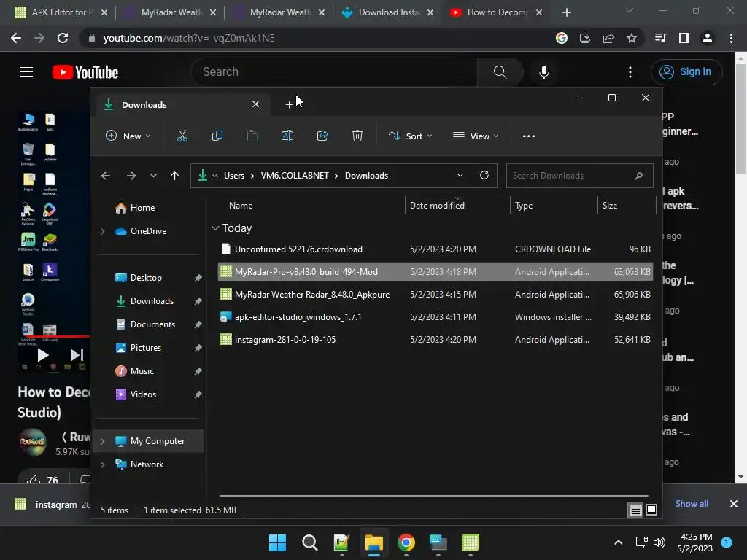Collapse the Today file group
The width and height of the screenshot is (747, 560).
point(215,228)
